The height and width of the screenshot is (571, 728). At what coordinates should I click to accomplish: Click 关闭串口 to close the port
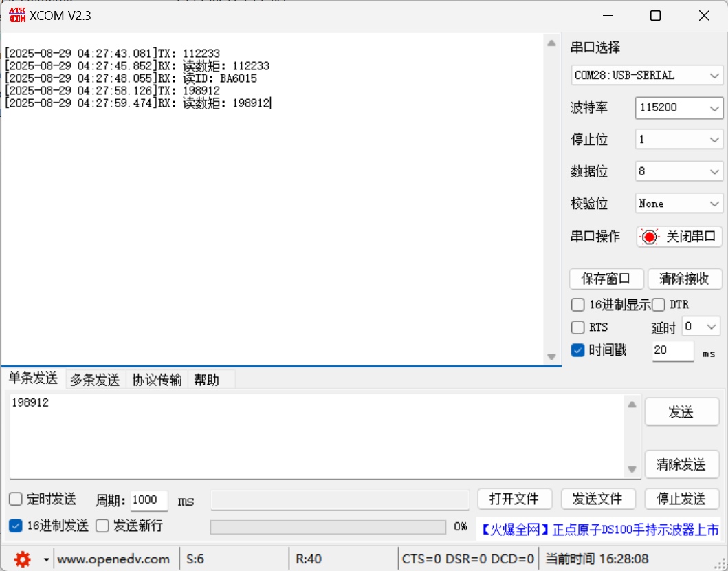[x=679, y=237]
